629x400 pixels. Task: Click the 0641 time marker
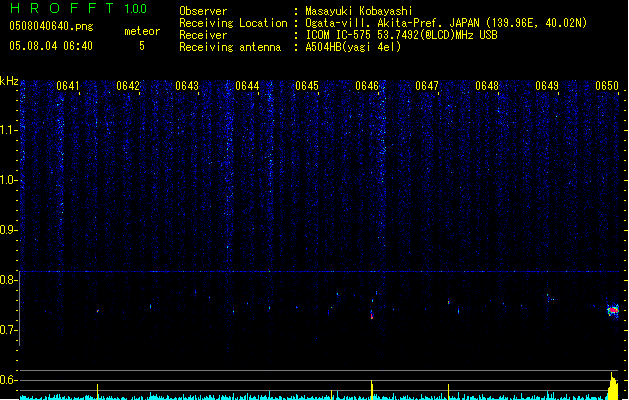pos(67,86)
